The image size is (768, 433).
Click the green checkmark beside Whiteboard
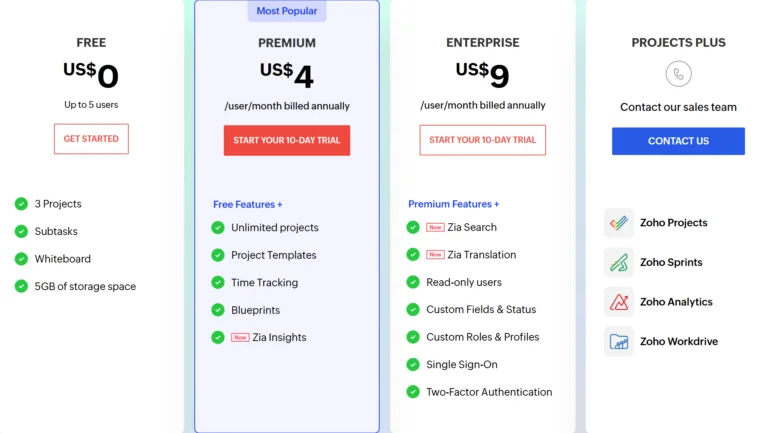click(x=21, y=259)
